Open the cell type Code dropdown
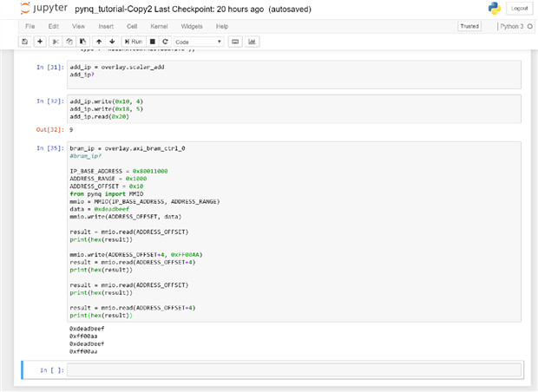 tap(199, 42)
